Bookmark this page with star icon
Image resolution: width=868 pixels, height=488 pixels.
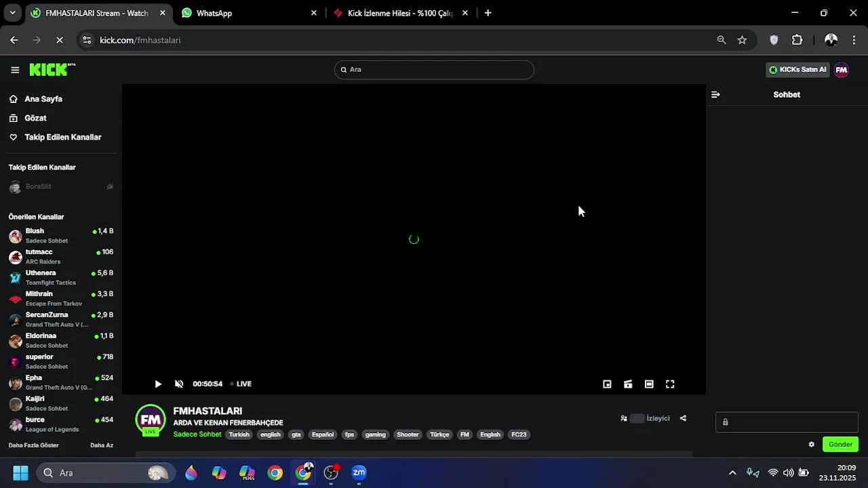[743, 40]
